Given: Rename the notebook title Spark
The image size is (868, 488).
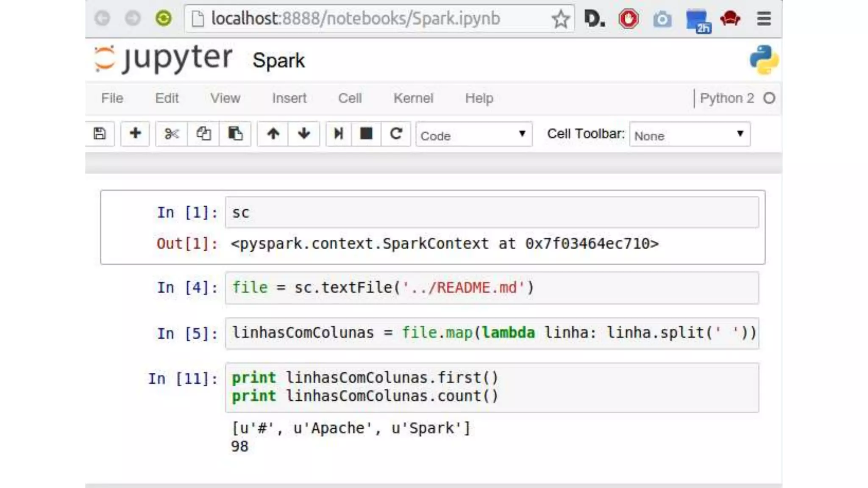Looking at the screenshot, I should 278,61.
